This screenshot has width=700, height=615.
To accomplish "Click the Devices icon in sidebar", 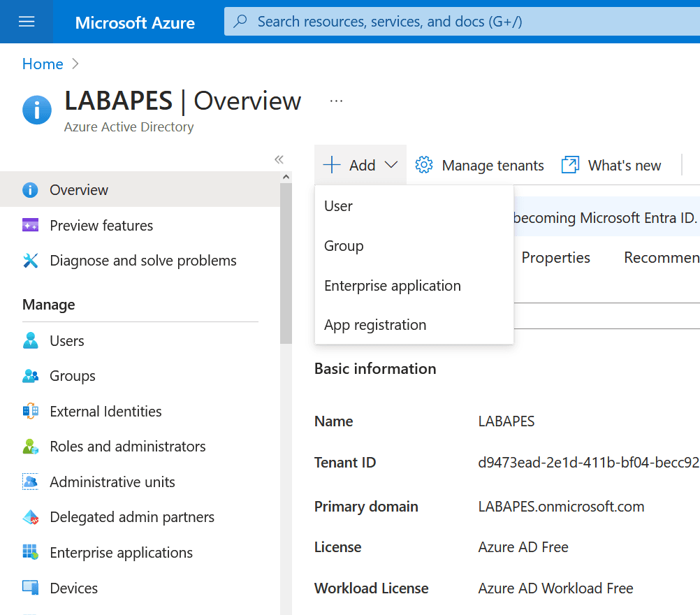I will click(31, 588).
